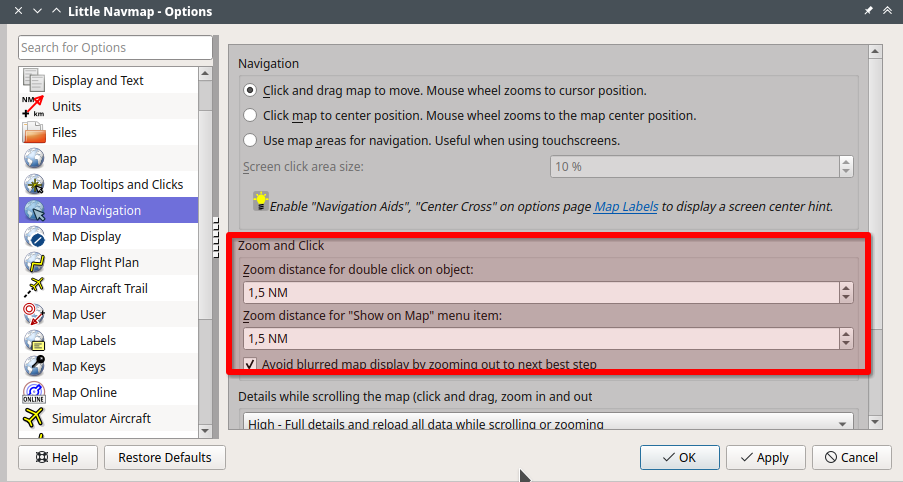903x482 pixels.
Task: Click Restore Defaults button
Action: 165,457
